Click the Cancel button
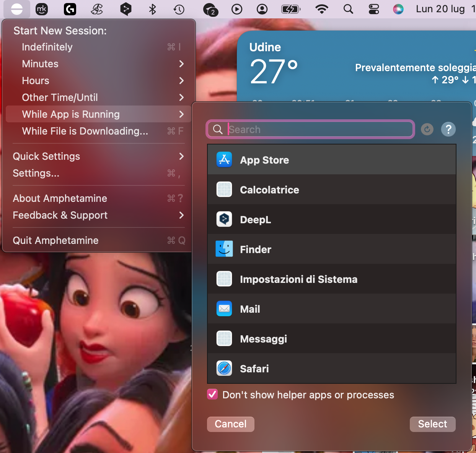476x453 pixels. (x=231, y=424)
